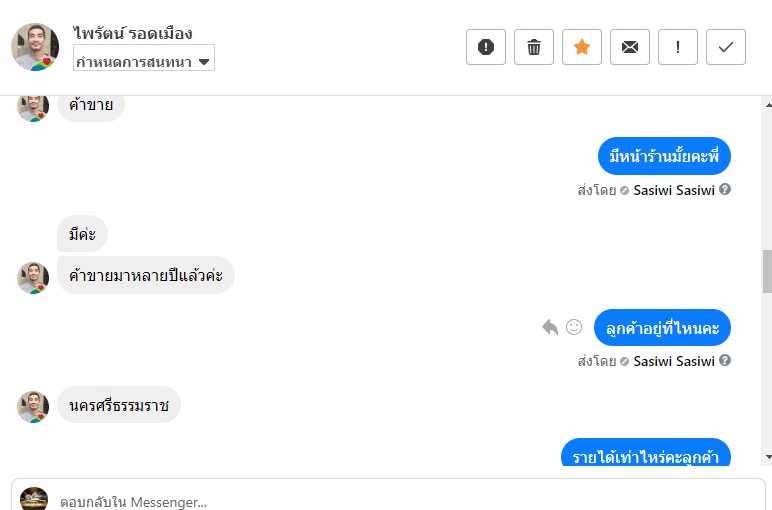772x510 pixels.
Task: Select the message bubble นครศรีธรรมราช
Action: pyautogui.click(x=118, y=405)
